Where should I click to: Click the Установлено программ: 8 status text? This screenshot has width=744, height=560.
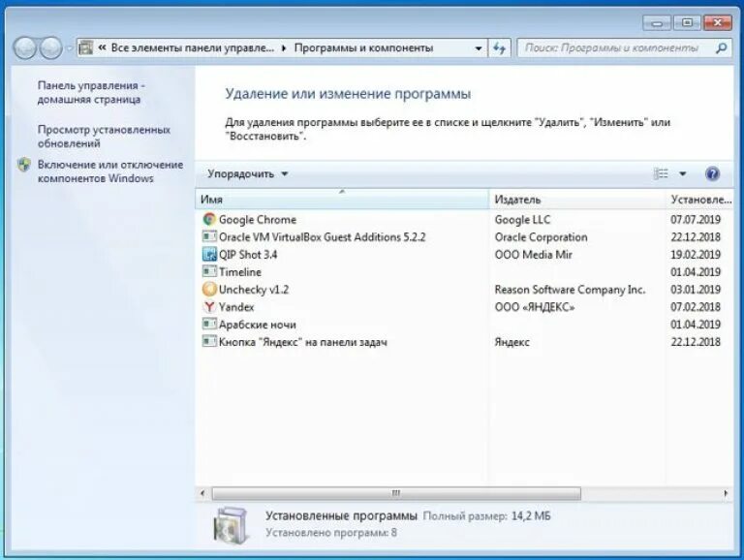click(x=330, y=533)
